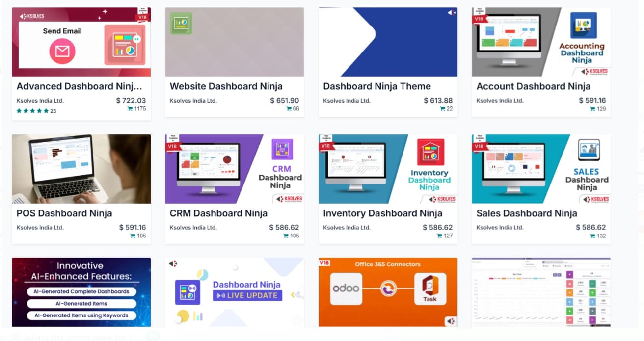Click the Dashboard Ninja Theme title
The height and width of the screenshot is (341, 644).
tap(377, 86)
